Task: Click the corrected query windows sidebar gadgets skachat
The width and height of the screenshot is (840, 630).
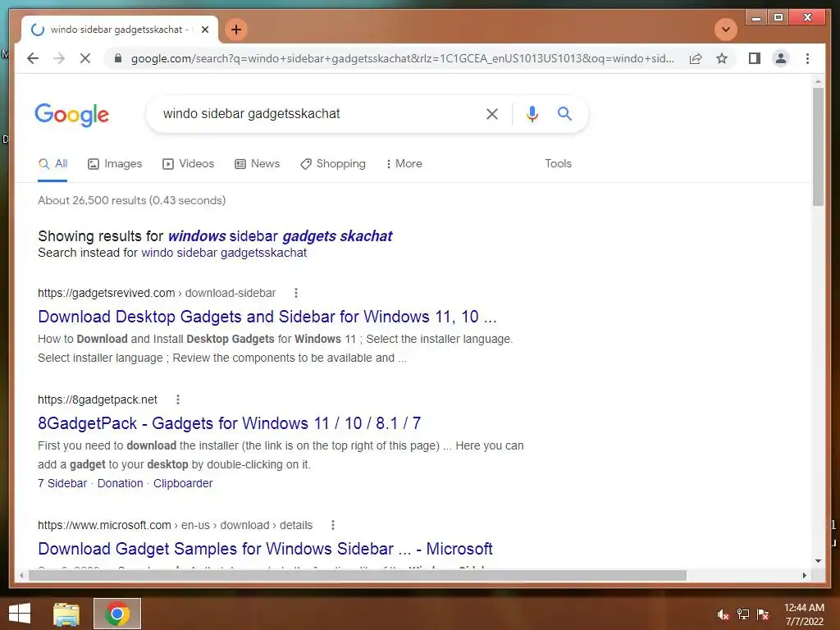Action: click(281, 236)
